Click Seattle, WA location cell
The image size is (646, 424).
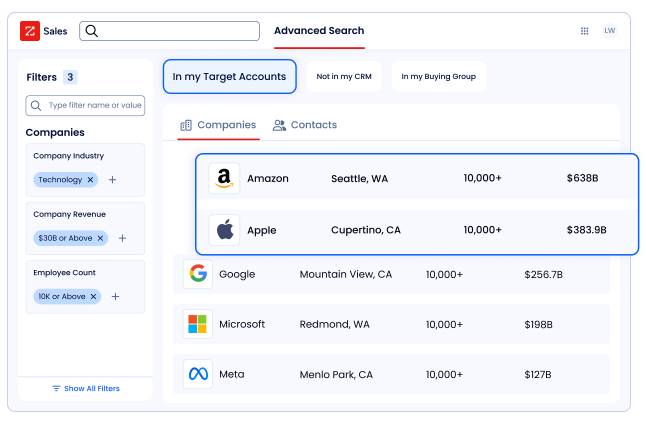(359, 179)
